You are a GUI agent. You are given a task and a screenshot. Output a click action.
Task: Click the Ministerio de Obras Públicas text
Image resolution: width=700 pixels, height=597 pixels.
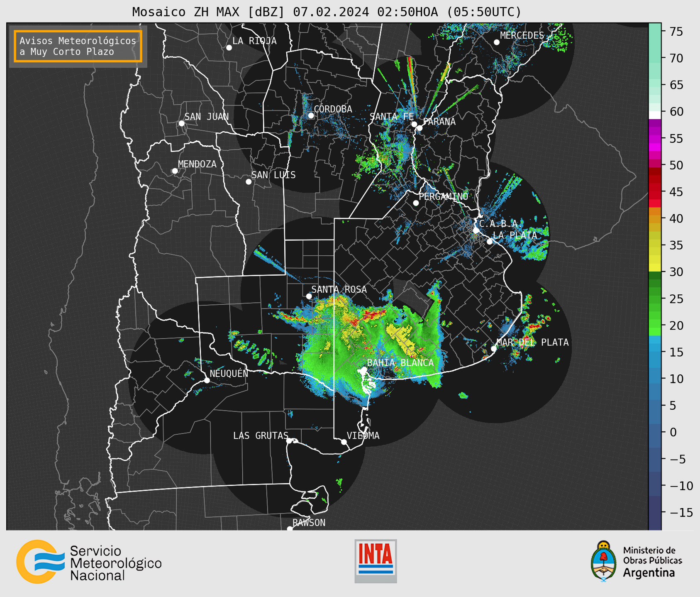[652, 555]
